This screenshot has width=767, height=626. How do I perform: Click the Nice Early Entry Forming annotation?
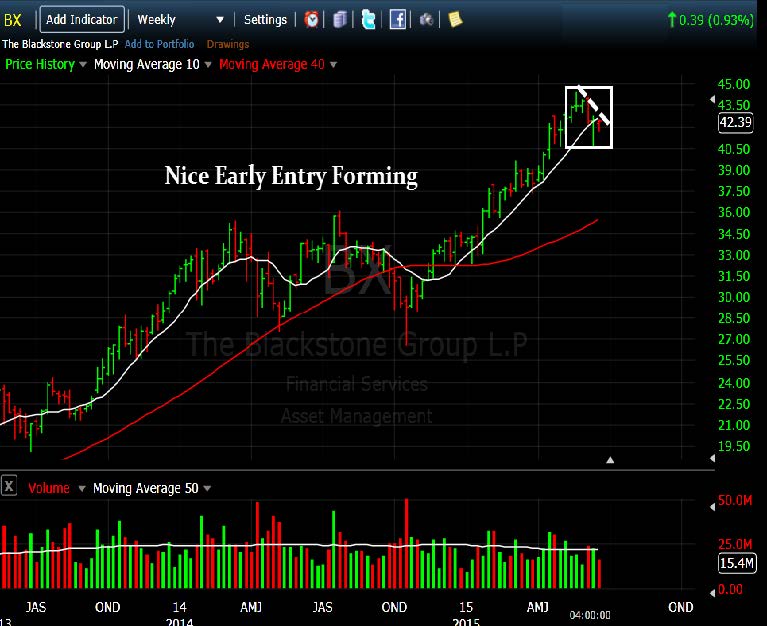pyautogui.click(x=291, y=176)
